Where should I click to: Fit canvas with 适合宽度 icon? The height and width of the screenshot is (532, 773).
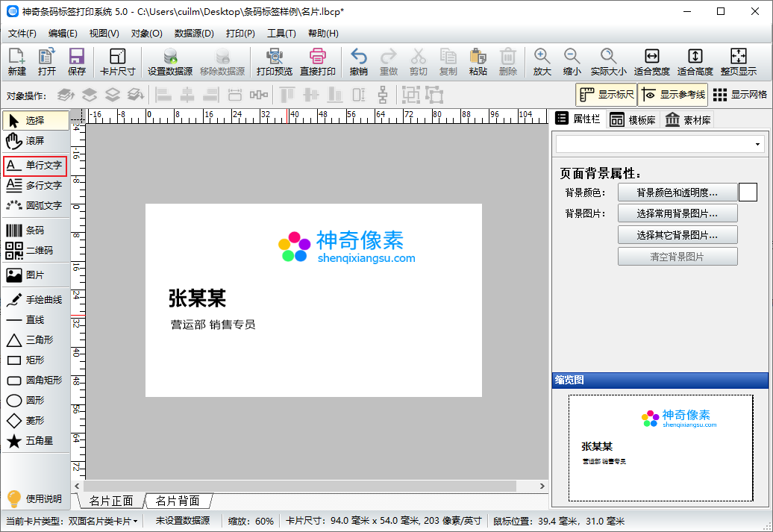point(651,62)
